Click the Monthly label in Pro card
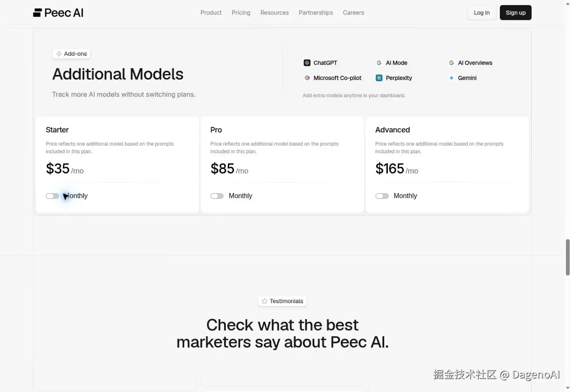Image resolution: width=571 pixels, height=392 pixels. [240, 196]
